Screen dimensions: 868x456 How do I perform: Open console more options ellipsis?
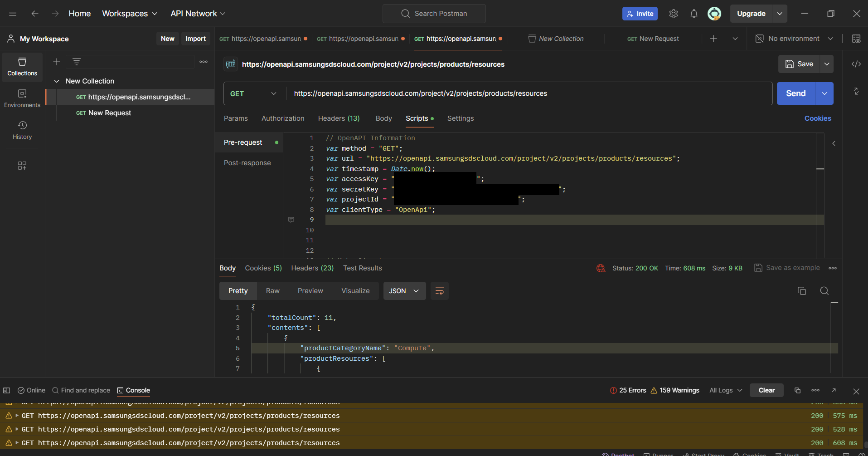[815, 390]
